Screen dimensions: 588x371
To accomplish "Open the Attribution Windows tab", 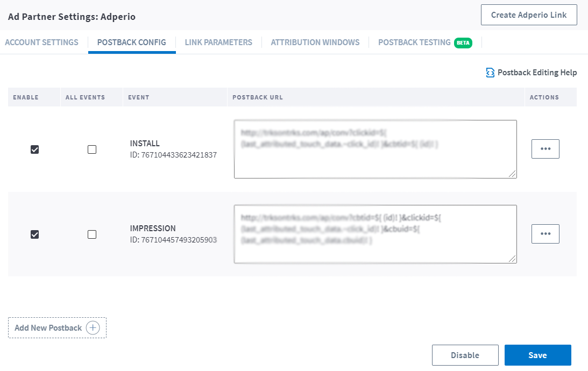I will click(x=315, y=42).
